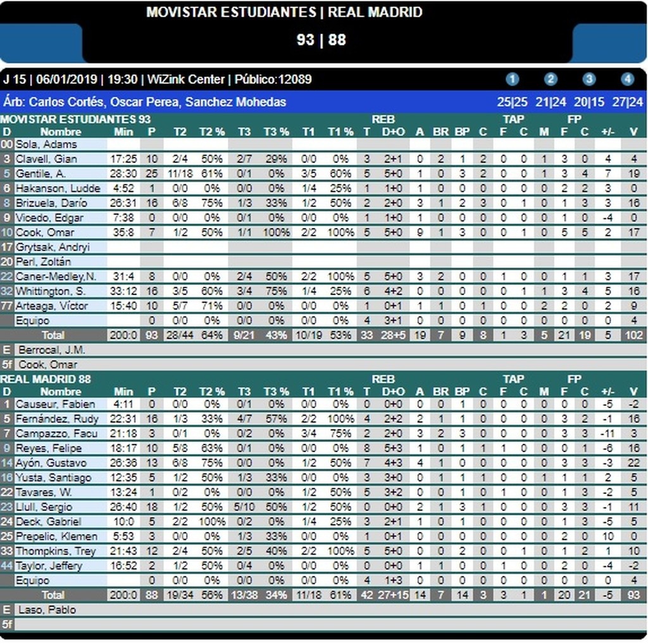Click the MOVISTAR ESTUDIANTES 93 team header
The height and width of the screenshot is (644, 648).
pos(75,120)
